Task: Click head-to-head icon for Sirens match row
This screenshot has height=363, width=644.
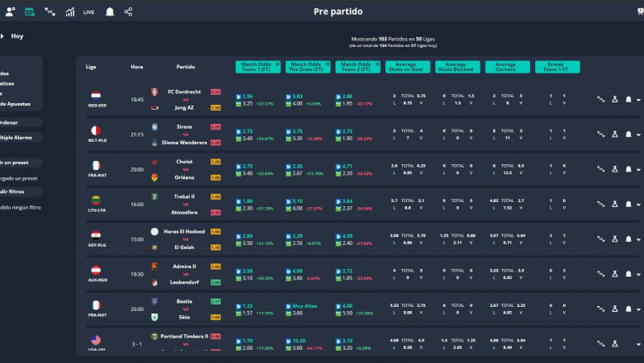Action: 601,134
